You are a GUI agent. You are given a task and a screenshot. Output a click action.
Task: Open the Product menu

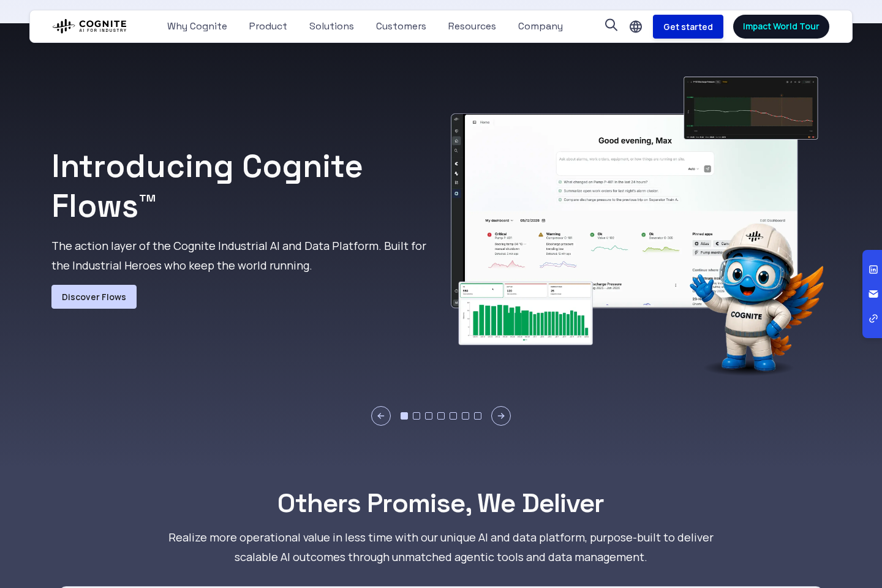268,26
